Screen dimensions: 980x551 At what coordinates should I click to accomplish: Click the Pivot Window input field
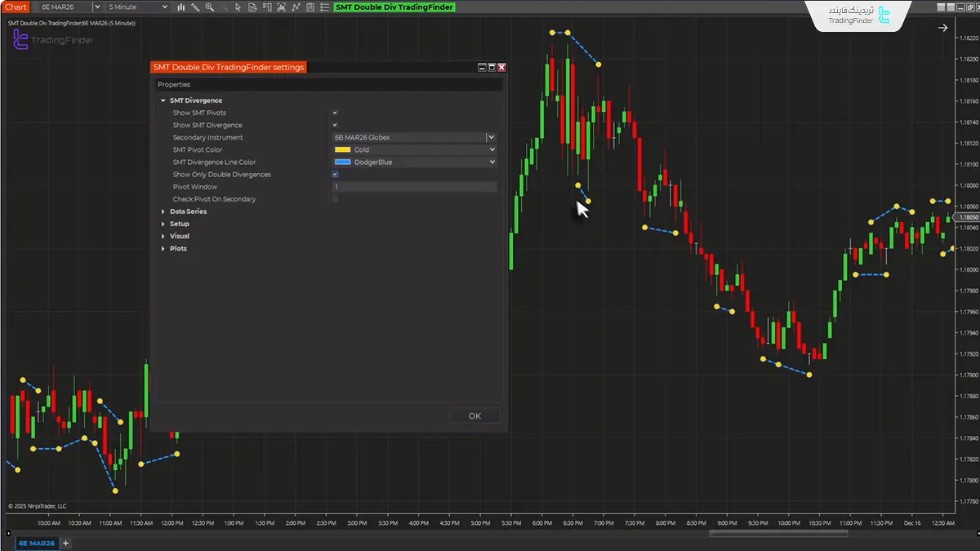tap(414, 187)
